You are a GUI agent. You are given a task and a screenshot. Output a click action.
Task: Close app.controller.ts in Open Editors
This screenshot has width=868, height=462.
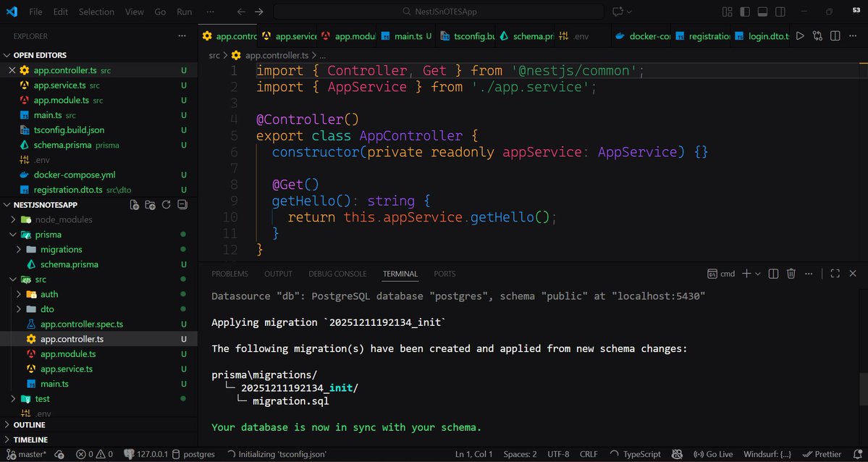(x=12, y=70)
